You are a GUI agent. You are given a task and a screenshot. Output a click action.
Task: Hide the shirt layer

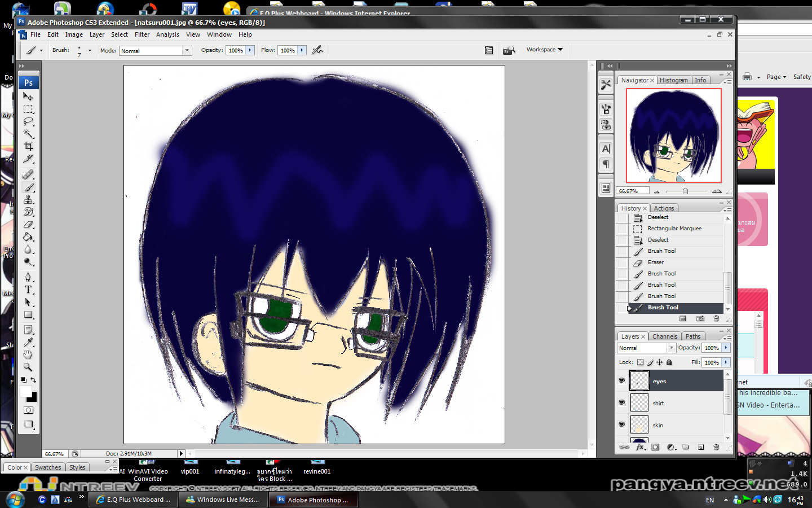tap(621, 402)
